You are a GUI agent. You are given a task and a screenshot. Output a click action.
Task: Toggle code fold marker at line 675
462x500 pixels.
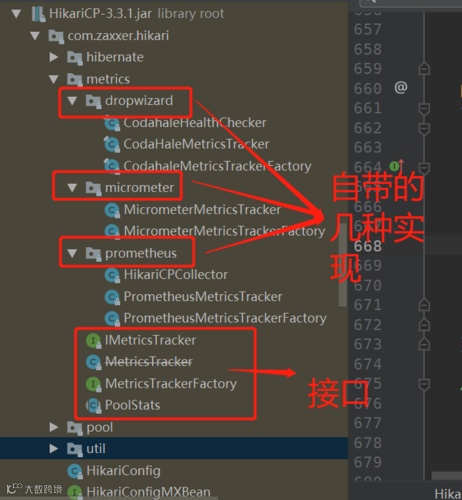tap(424, 384)
